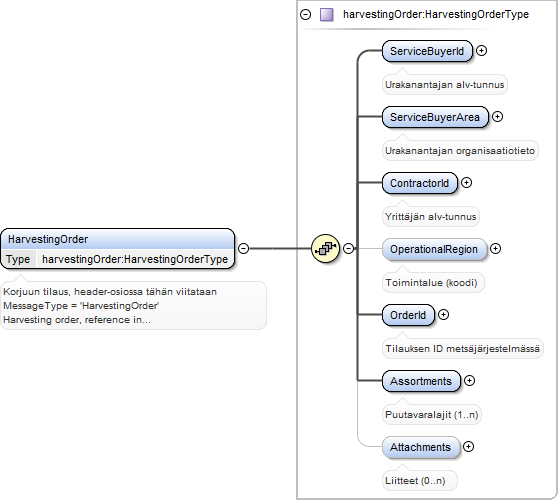Image resolution: width=559 pixels, height=501 pixels.
Task: Click the 'Puutavaralajit (1..n)' annotation
Action: 432,415
